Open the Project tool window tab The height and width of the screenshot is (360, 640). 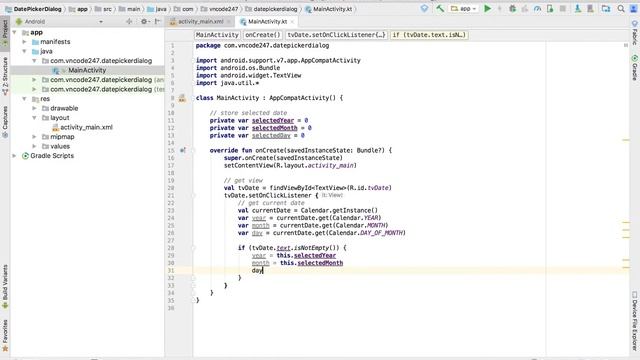click(5, 34)
